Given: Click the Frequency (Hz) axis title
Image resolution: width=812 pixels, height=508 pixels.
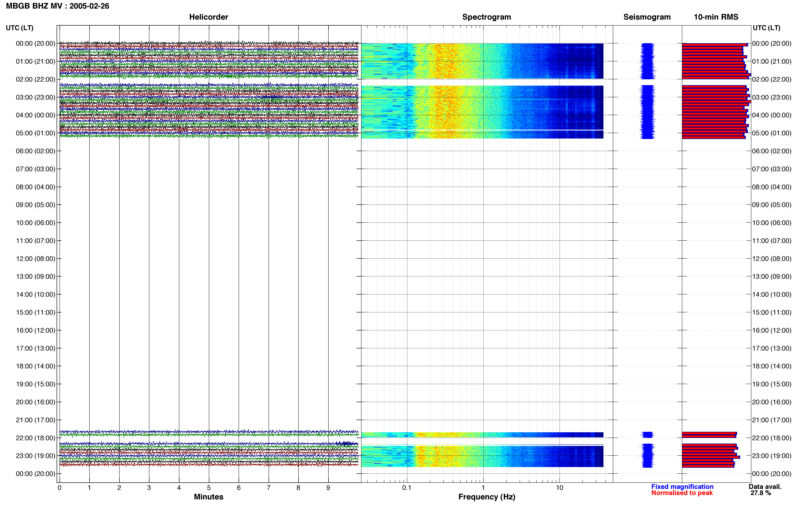Looking at the screenshot, I should point(487,497).
